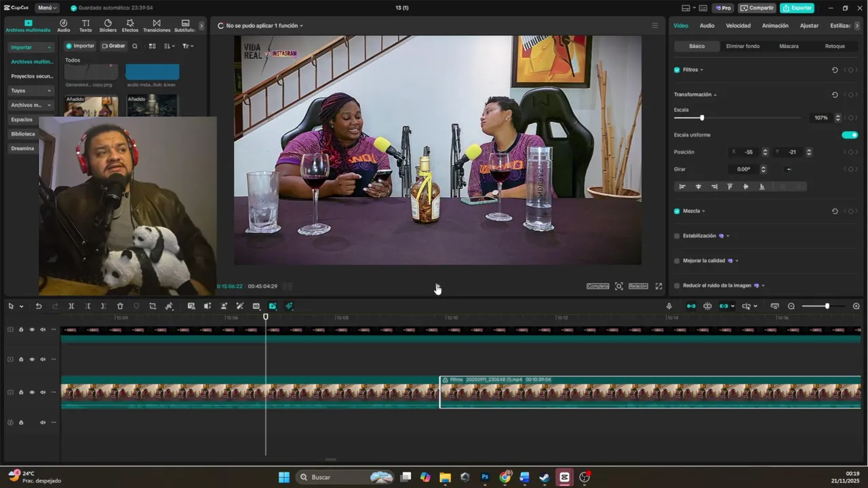The width and height of the screenshot is (868, 488).
Task: Toggle main track magnet in timeline toolbar
Action: click(x=691, y=306)
